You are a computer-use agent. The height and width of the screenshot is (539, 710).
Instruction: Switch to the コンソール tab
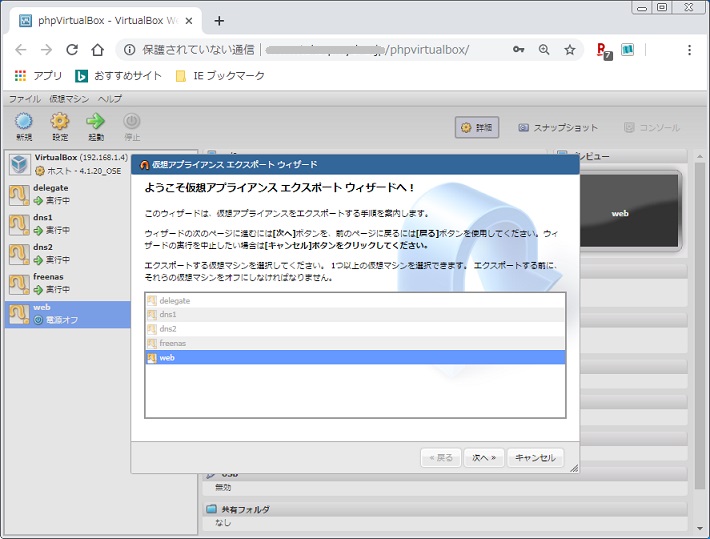click(652, 128)
